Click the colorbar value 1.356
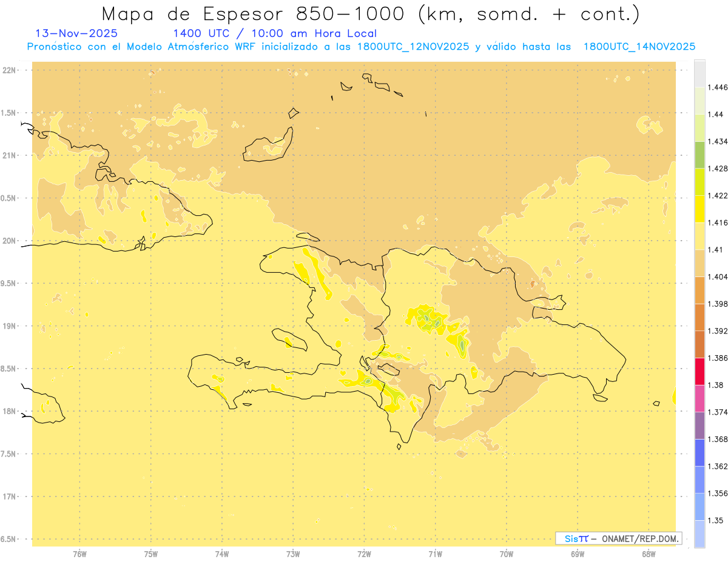The image size is (728, 562). tap(718, 493)
